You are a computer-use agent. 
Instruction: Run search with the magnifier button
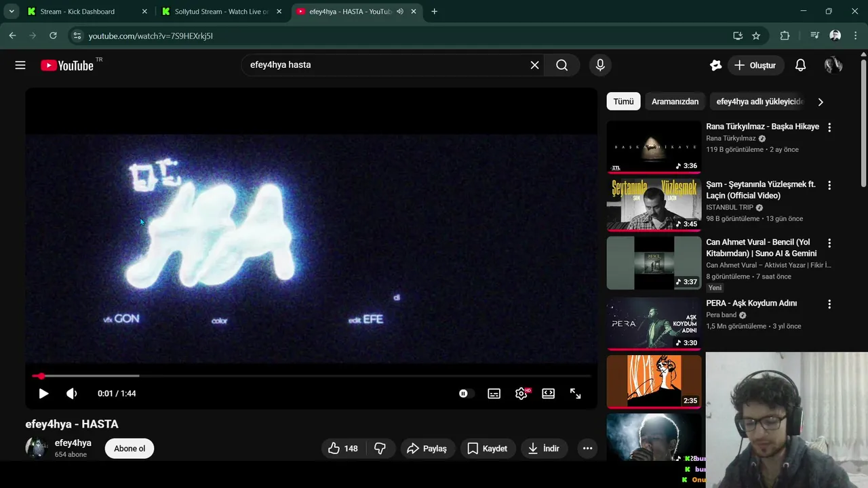(x=561, y=65)
